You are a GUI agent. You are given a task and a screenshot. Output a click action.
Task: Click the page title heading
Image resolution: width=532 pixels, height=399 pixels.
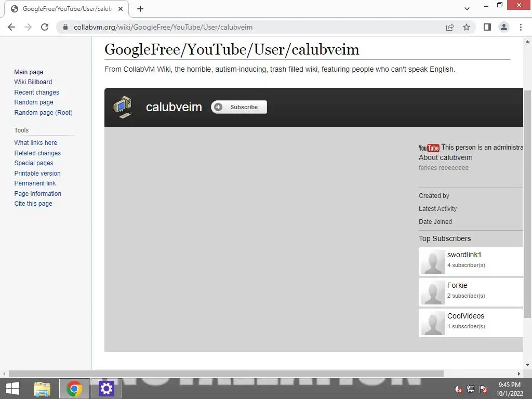[x=232, y=49]
